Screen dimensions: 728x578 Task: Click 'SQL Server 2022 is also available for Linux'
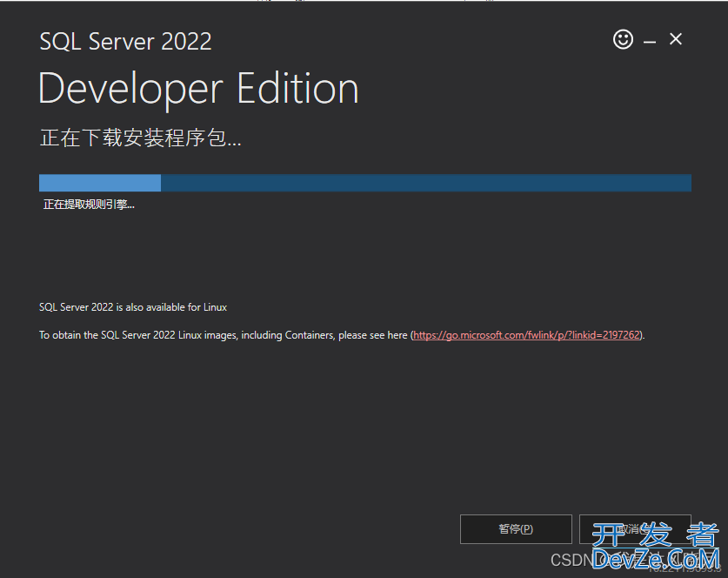coord(133,307)
